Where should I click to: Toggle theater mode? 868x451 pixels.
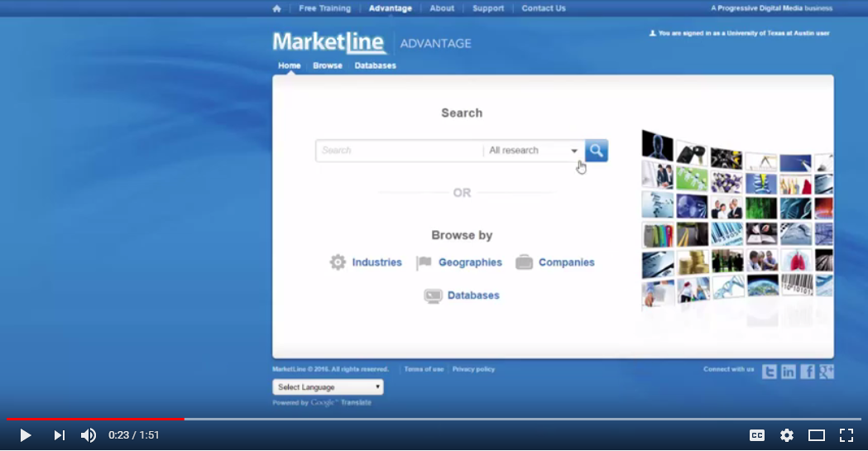(x=817, y=435)
